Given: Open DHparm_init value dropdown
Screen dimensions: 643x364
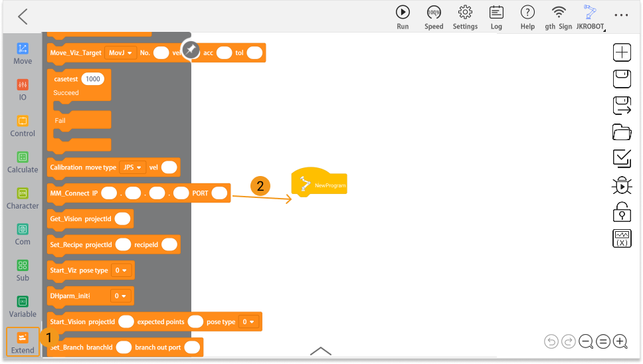Looking at the screenshot, I should [x=121, y=296].
